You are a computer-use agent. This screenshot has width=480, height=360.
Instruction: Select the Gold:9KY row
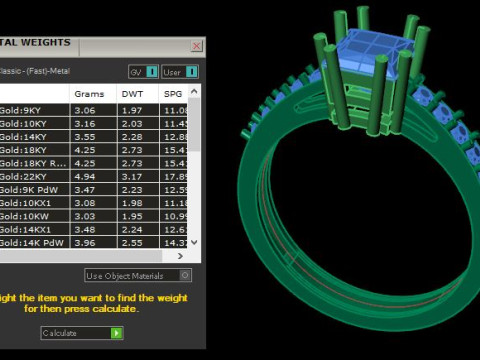coord(93,110)
